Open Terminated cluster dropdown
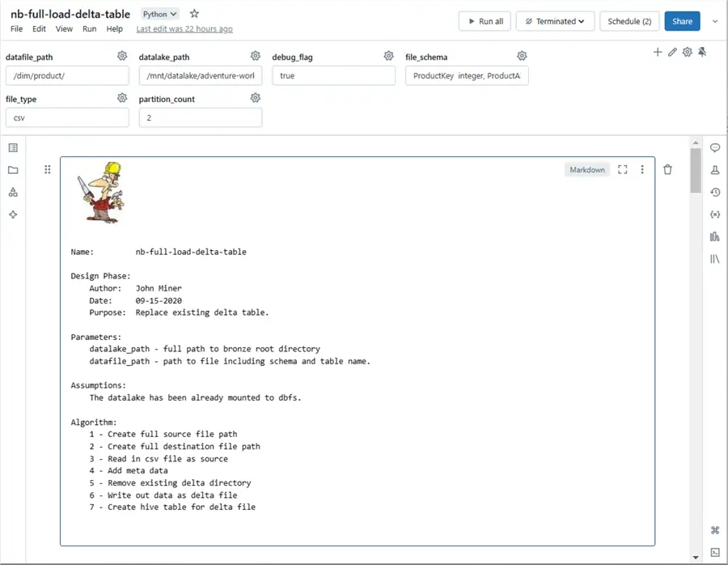The height and width of the screenshot is (565, 728). [555, 21]
